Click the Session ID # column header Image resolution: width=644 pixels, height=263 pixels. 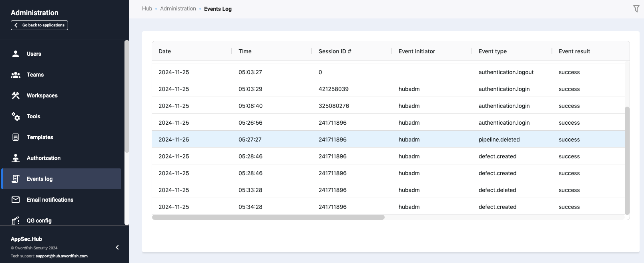[x=335, y=51]
